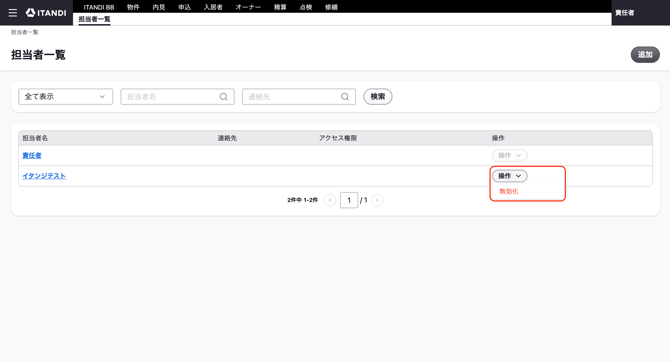Open 操作 dropdown for イタンジテスト row
Image resolution: width=670 pixels, height=362 pixels.
(x=509, y=176)
